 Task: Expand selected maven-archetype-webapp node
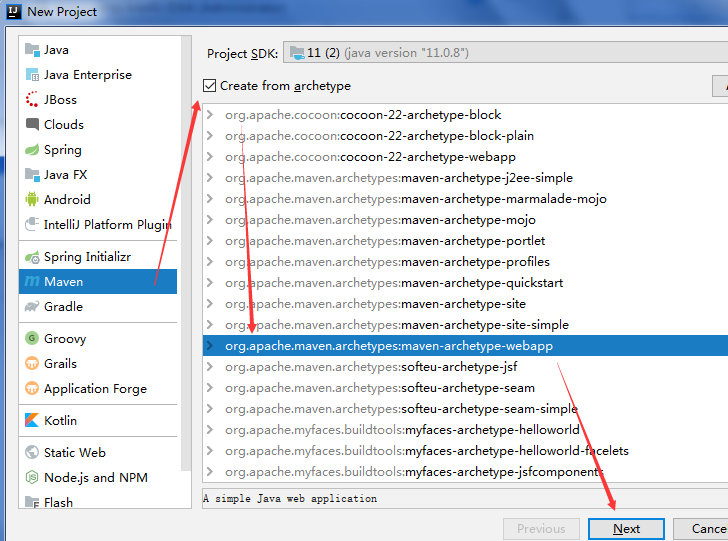(x=210, y=345)
